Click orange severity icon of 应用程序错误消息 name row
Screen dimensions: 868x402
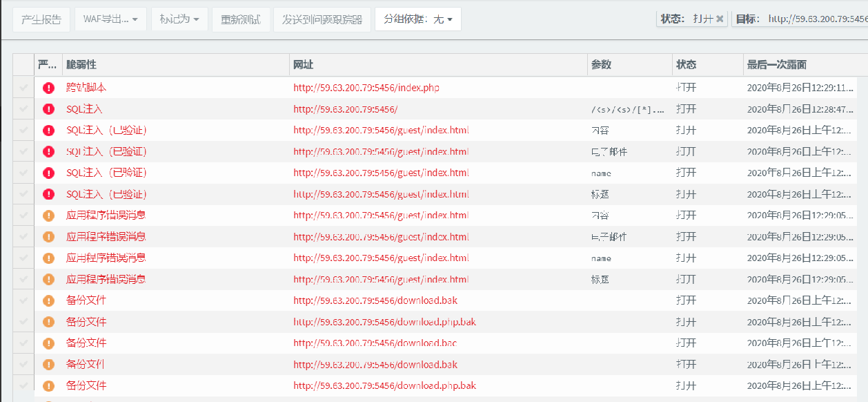tap(48, 258)
